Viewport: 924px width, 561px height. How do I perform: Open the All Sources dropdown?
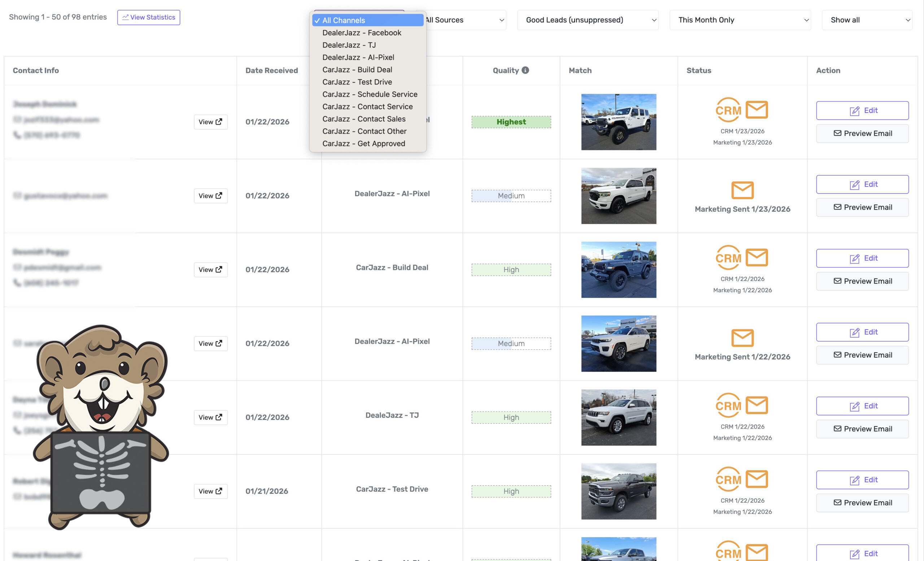[464, 20]
